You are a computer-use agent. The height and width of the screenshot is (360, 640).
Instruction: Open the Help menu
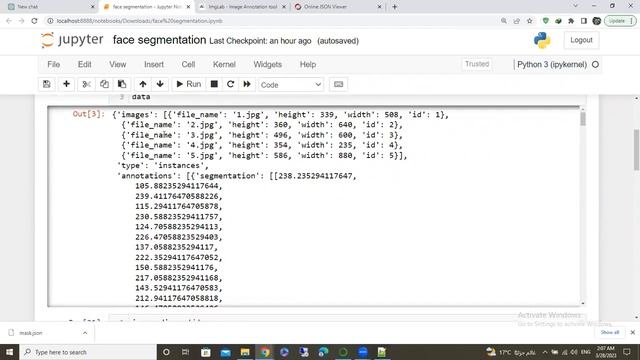[x=308, y=64]
